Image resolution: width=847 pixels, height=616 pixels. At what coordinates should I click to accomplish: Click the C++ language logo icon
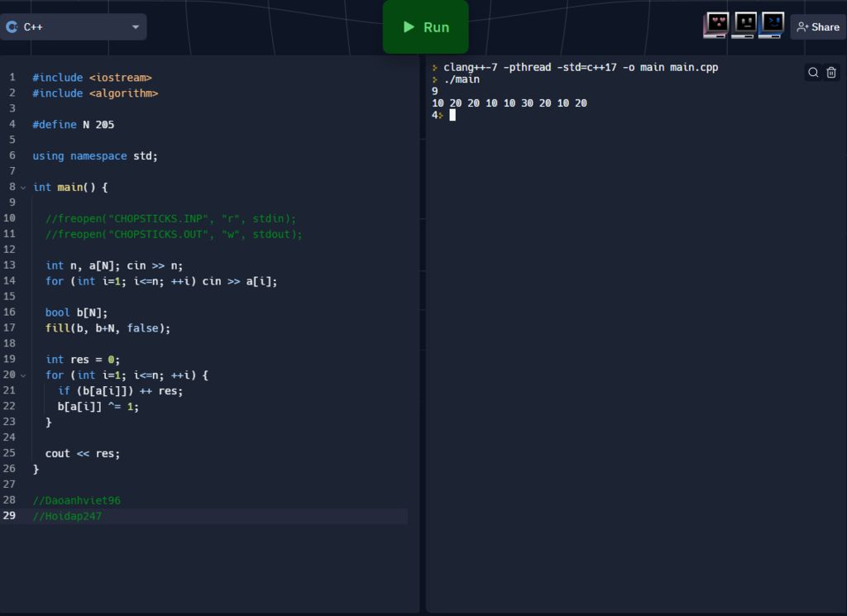tap(12, 26)
